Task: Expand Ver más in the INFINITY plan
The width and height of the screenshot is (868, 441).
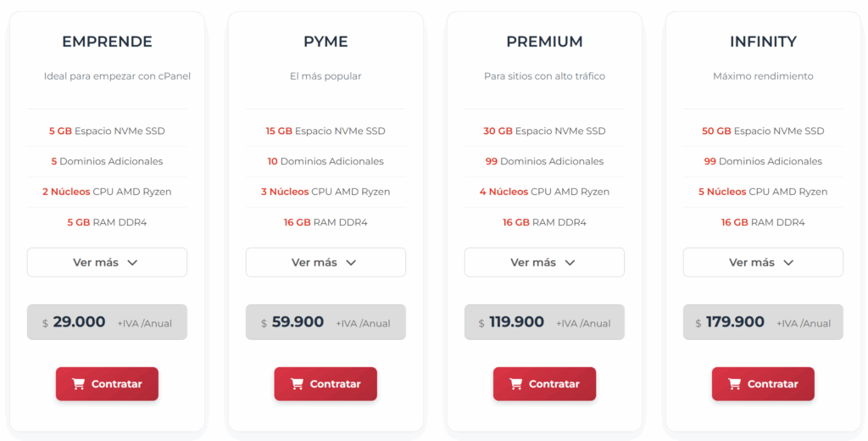Action: point(763,262)
